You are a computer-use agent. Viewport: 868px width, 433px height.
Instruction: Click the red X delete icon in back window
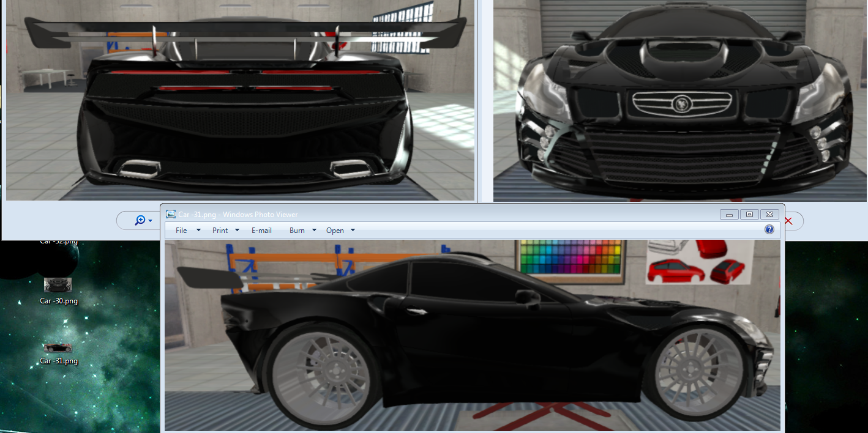pyautogui.click(x=788, y=221)
